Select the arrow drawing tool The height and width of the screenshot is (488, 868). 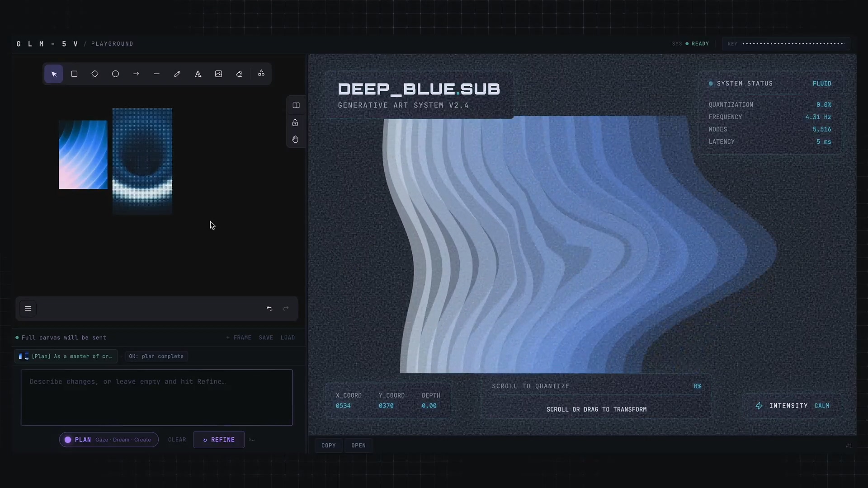[136, 74]
